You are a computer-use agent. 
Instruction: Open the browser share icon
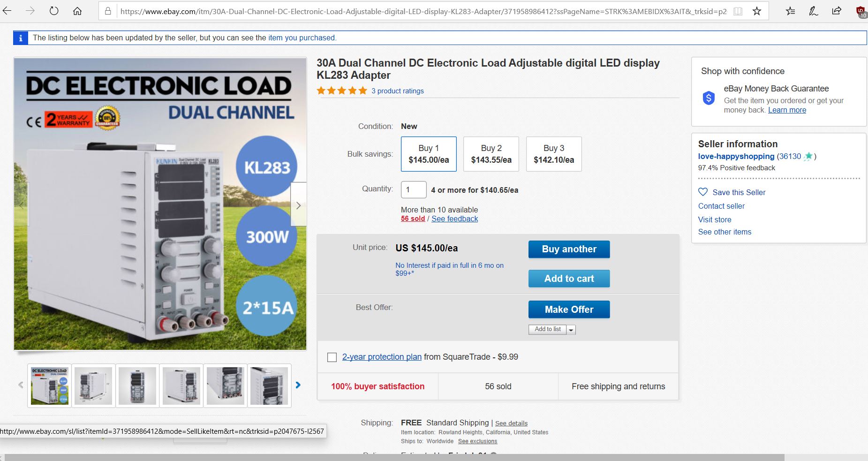point(837,11)
